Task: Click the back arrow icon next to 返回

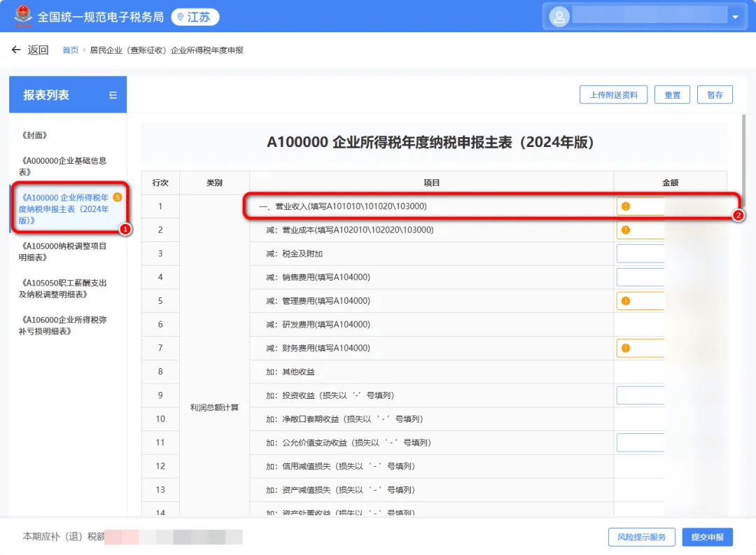Action: pos(16,50)
